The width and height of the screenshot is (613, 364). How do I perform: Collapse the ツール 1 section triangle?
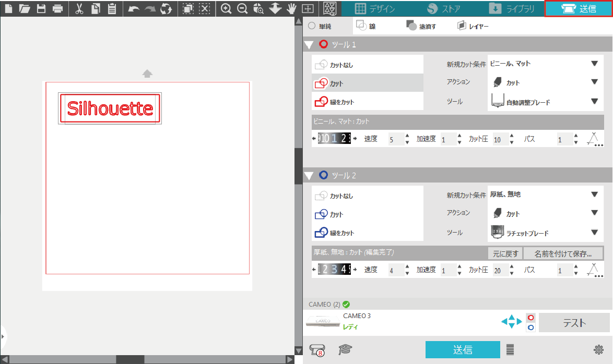pyautogui.click(x=309, y=45)
